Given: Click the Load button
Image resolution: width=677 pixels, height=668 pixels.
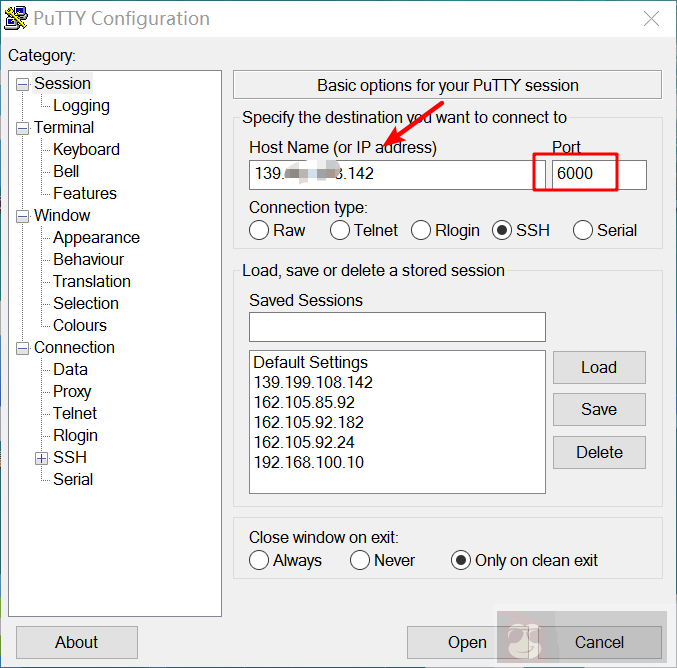Looking at the screenshot, I should click(x=599, y=367).
